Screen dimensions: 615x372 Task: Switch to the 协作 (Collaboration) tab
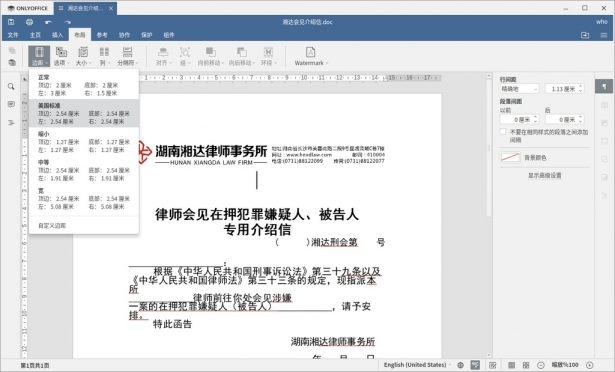(124, 35)
